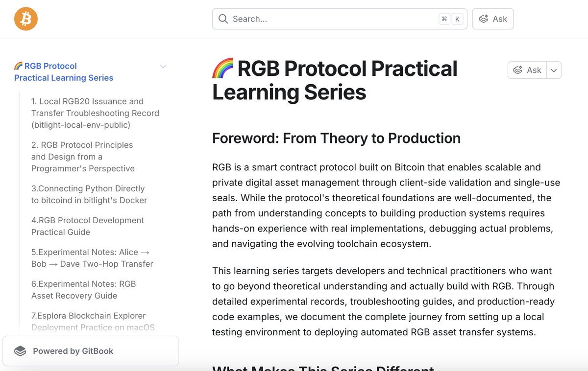Open RGB Protocol Practical Learning Series sidebar link

pyautogui.click(x=64, y=72)
